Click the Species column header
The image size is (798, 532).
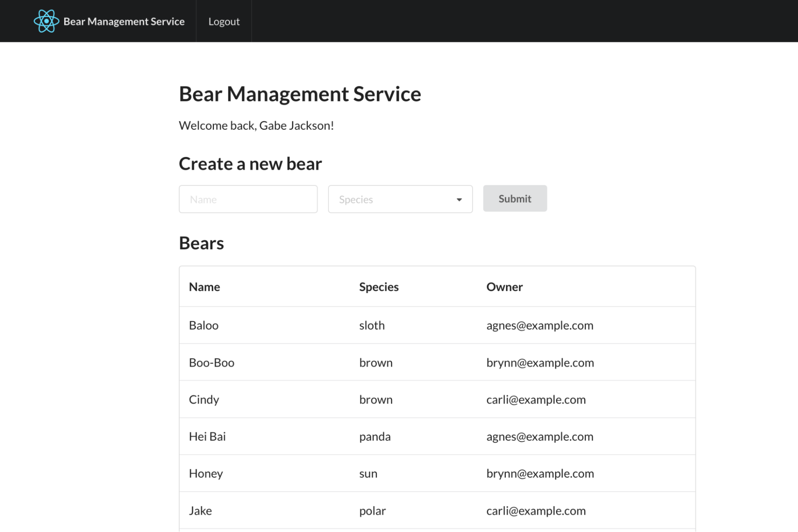click(x=378, y=287)
